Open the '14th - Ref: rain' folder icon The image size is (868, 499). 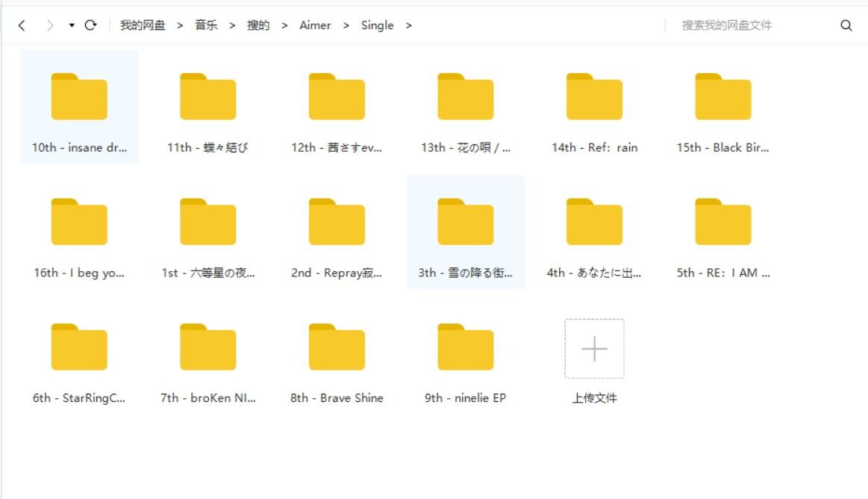coord(594,96)
